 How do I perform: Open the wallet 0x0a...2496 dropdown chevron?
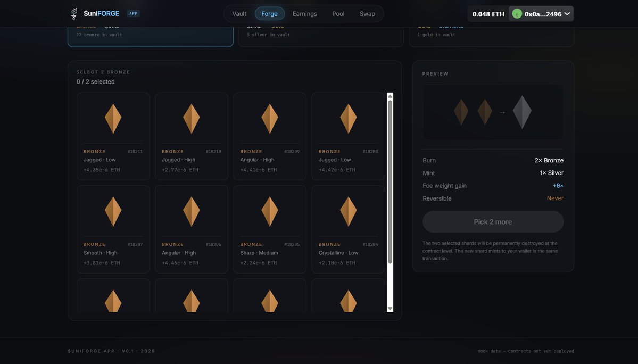567,14
